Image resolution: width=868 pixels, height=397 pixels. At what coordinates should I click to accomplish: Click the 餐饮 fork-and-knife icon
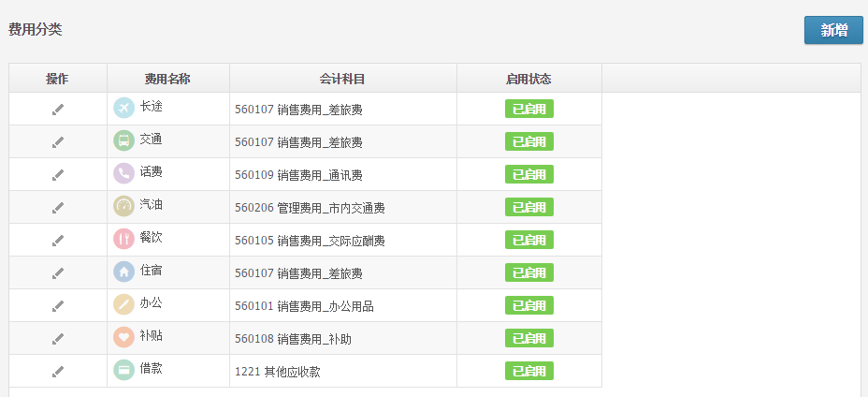[x=123, y=239]
